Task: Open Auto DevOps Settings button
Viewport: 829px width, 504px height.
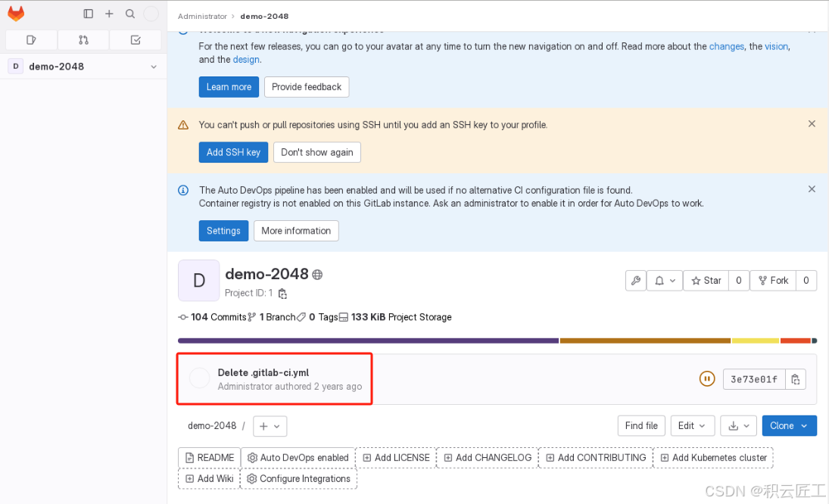Action: [223, 231]
